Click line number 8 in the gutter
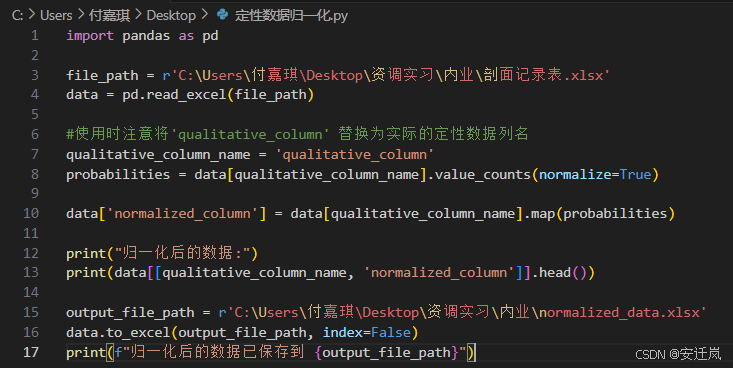 pos(35,174)
